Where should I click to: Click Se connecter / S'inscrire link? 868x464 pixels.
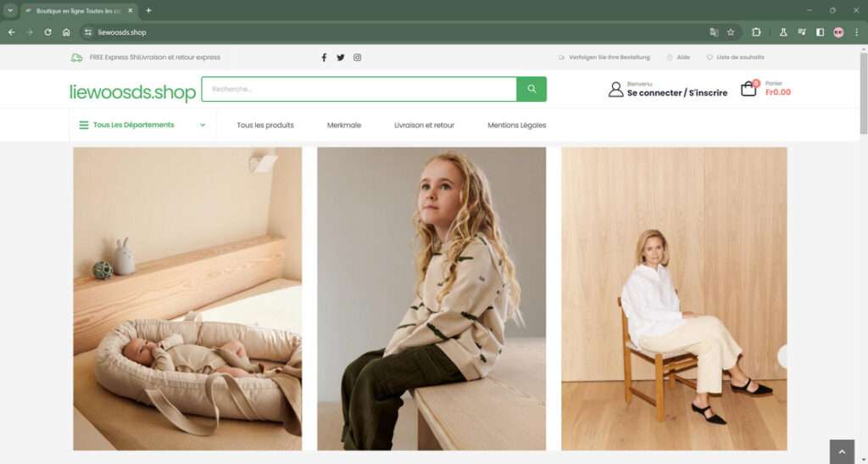(x=677, y=93)
